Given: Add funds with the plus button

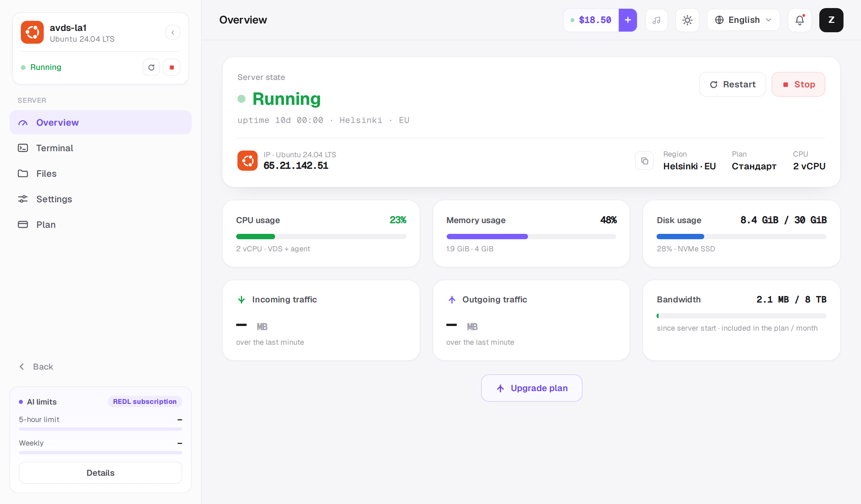Looking at the screenshot, I should coord(628,20).
